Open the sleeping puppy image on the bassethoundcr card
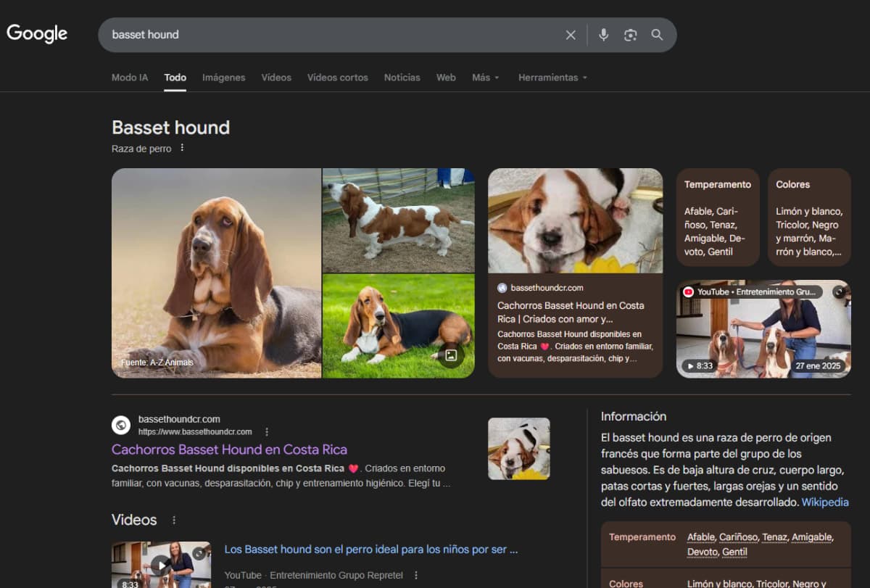The image size is (870, 588). (575, 220)
